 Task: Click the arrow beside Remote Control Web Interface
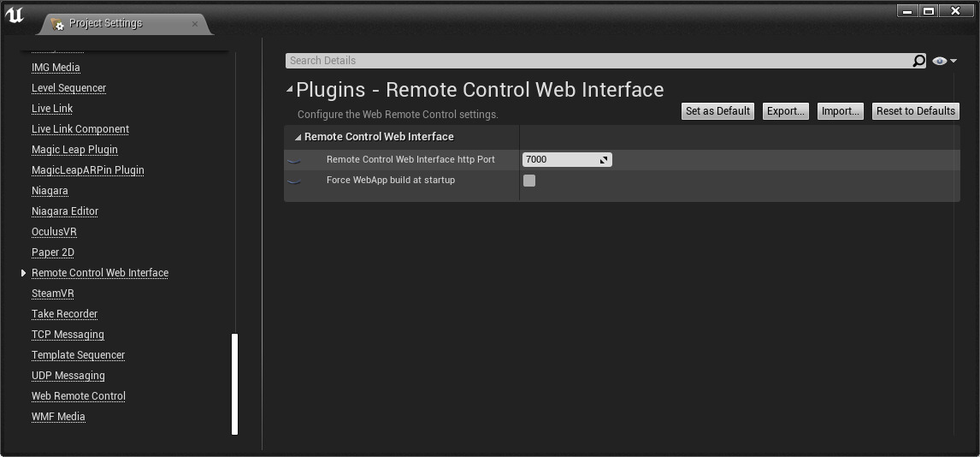pyautogui.click(x=23, y=273)
